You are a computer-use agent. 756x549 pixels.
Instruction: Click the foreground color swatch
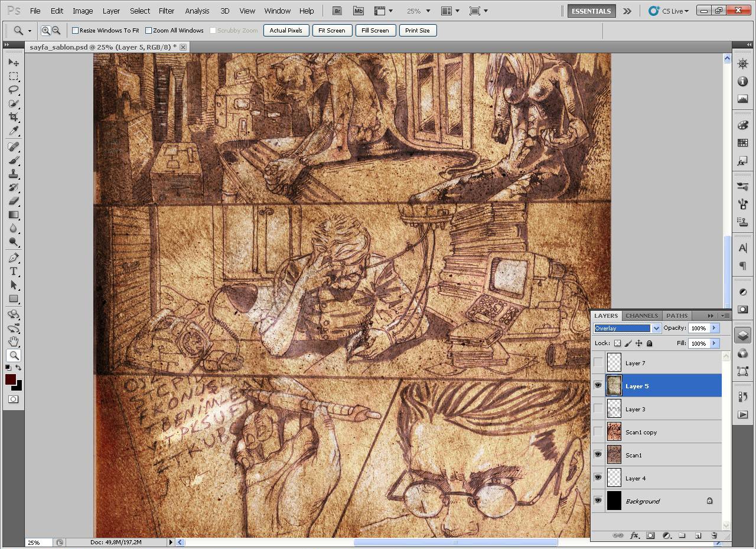coord(11,379)
